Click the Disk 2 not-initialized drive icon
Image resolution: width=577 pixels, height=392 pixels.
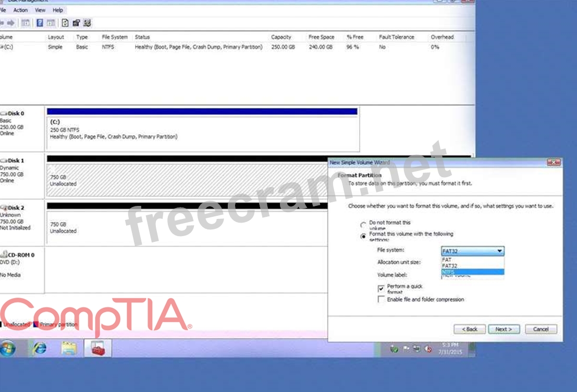4,207
